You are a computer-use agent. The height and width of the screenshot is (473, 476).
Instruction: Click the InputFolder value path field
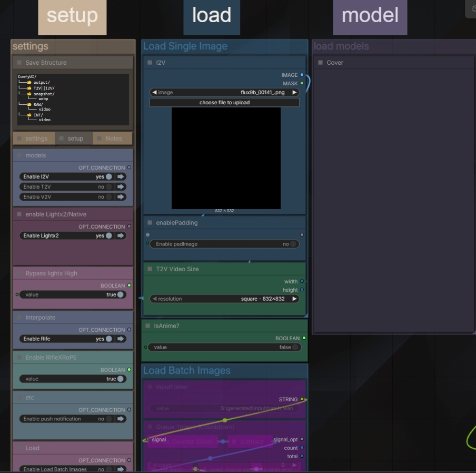pyautogui.click(x=224, y=408)
